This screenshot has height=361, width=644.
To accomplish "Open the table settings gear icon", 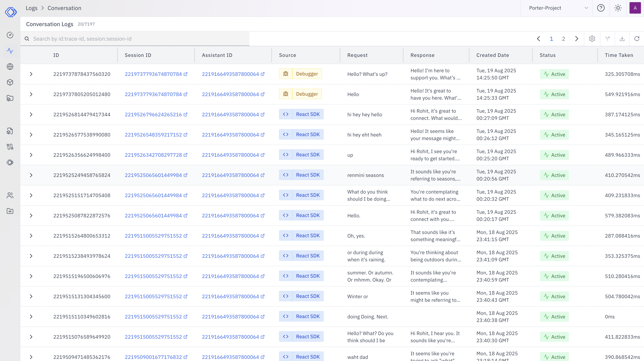I will (592, 38).
